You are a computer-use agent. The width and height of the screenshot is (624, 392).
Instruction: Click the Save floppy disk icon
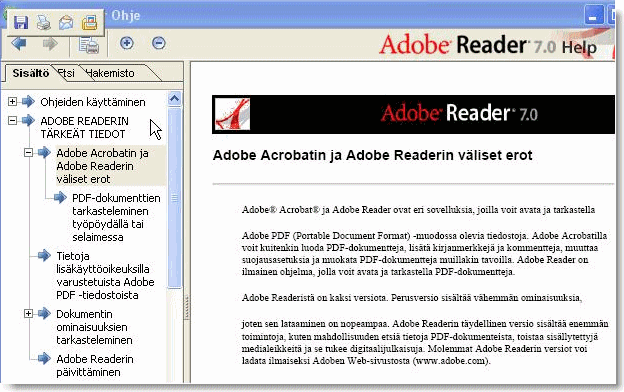(x=21, y=23)
